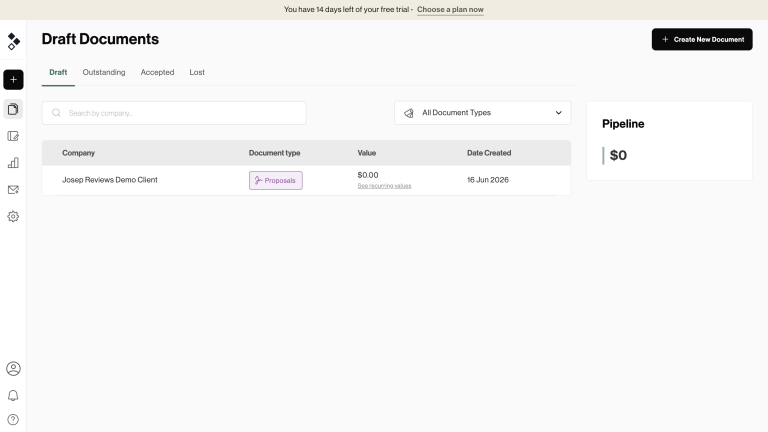Open the envelope emails icon in the sidebar
The image size is (768, 432).
pyautogui.click(x=13, y=190)
